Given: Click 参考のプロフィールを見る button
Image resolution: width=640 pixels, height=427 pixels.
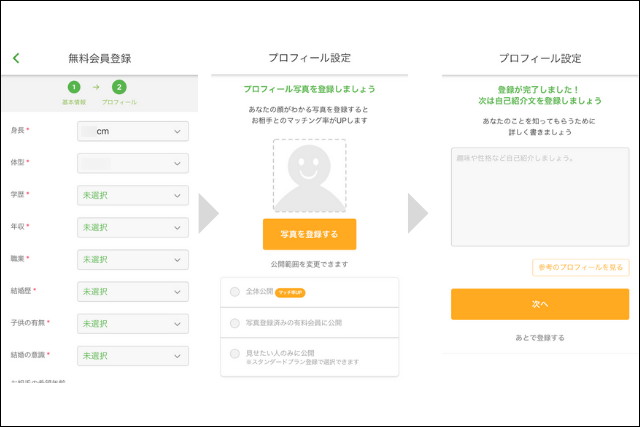Looking at the screenshot, I should click(580, 267).
